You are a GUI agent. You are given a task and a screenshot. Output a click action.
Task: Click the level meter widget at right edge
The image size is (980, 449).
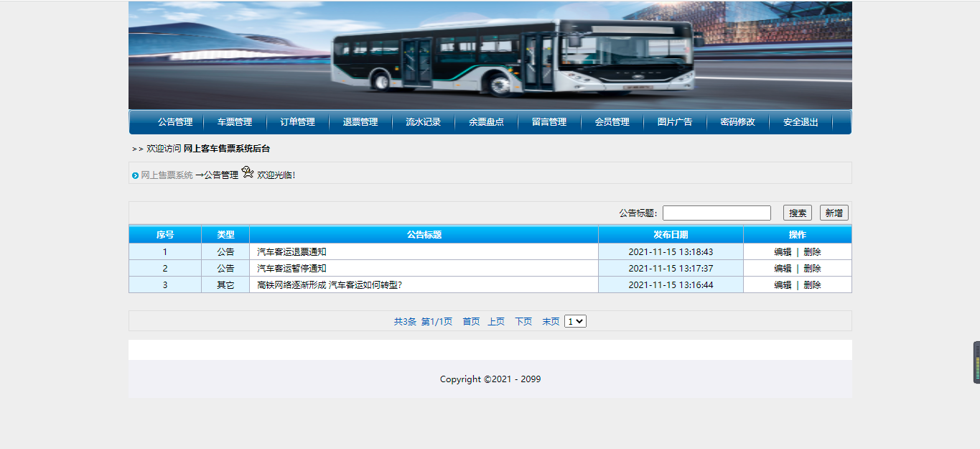(976, 362)
